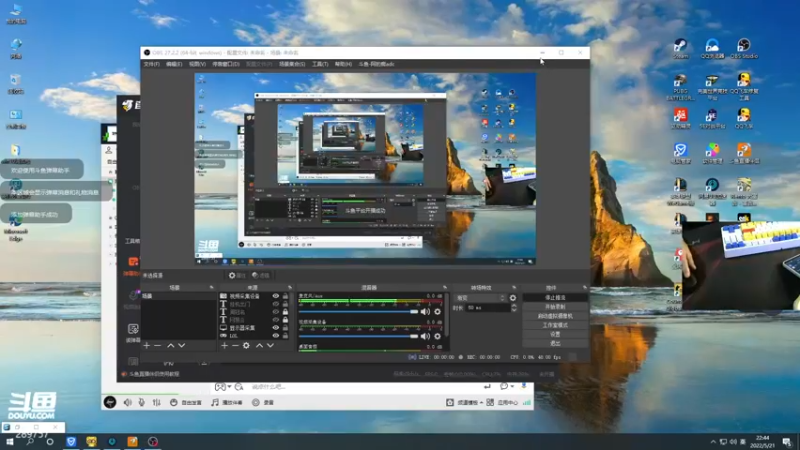Mute the second mixer channel's speaker icon

point(425,336)
